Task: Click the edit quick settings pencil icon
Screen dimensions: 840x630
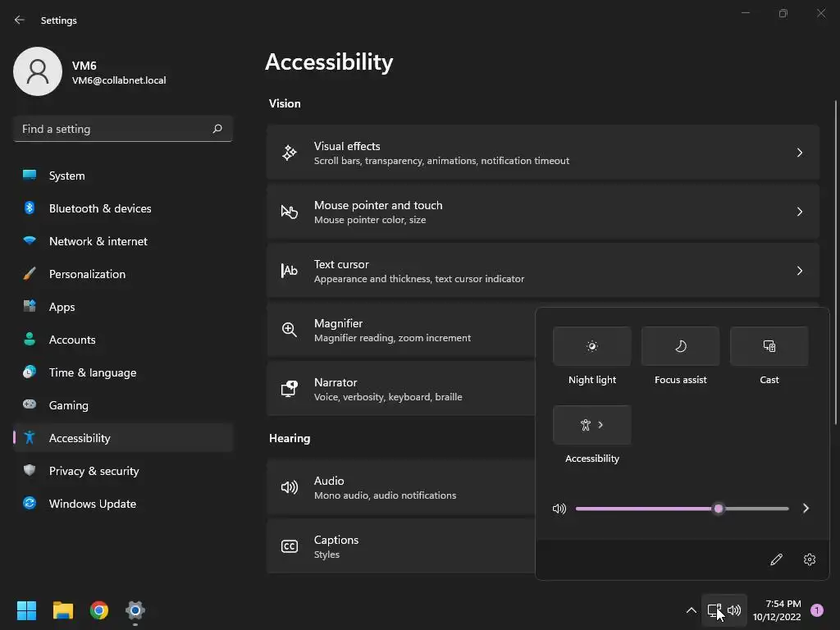Action: (776, 559)
